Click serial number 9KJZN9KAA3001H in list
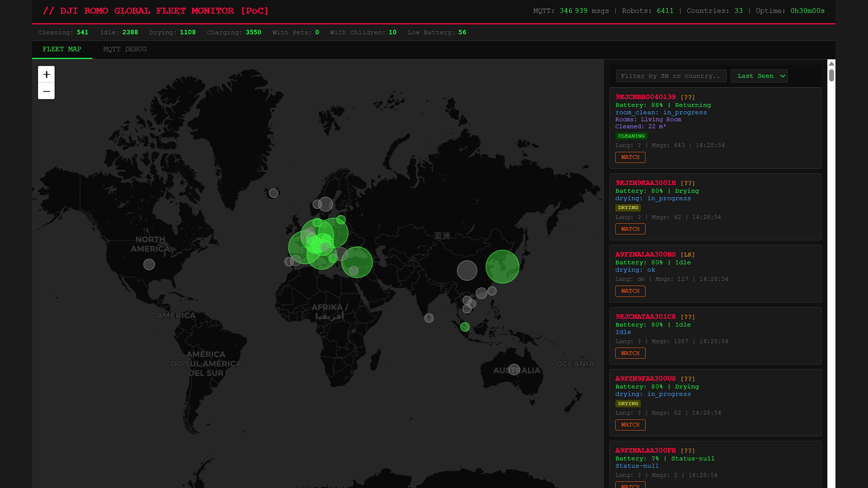This screenshot has height=488, width=868. (645, 183)
